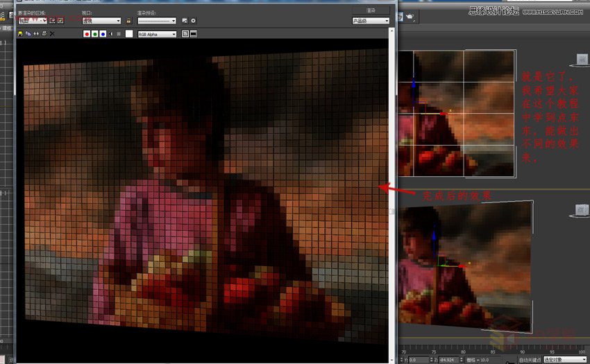Toggle the green channel button
This screenshot has width=590, height=364.
point(95,34)
